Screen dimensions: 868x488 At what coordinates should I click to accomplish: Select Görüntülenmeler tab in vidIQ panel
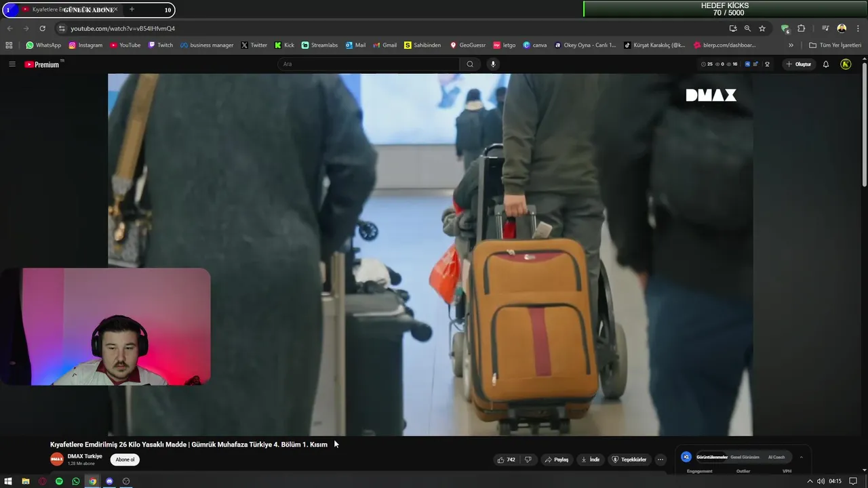click(712, 457)
